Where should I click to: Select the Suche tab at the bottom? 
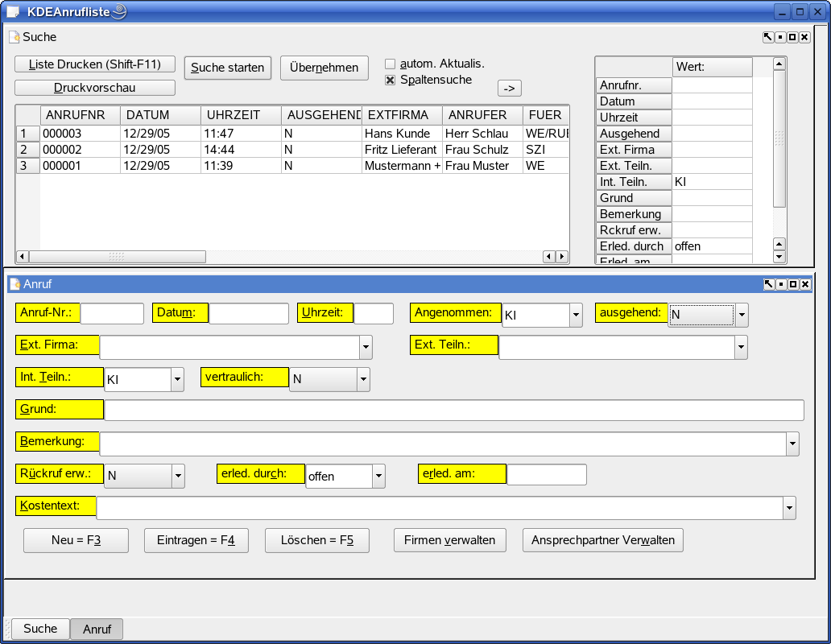[40, 629]
